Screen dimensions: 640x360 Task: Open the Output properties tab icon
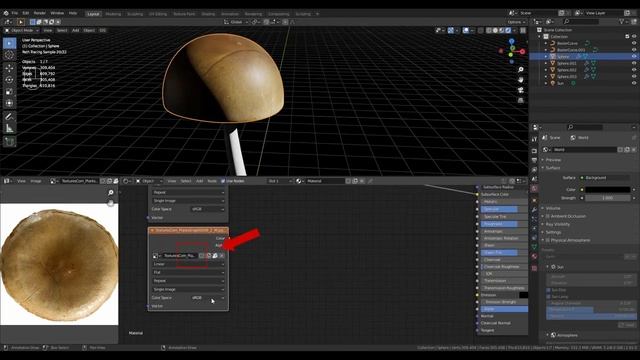pyautogui.click(x=534, y=160)
